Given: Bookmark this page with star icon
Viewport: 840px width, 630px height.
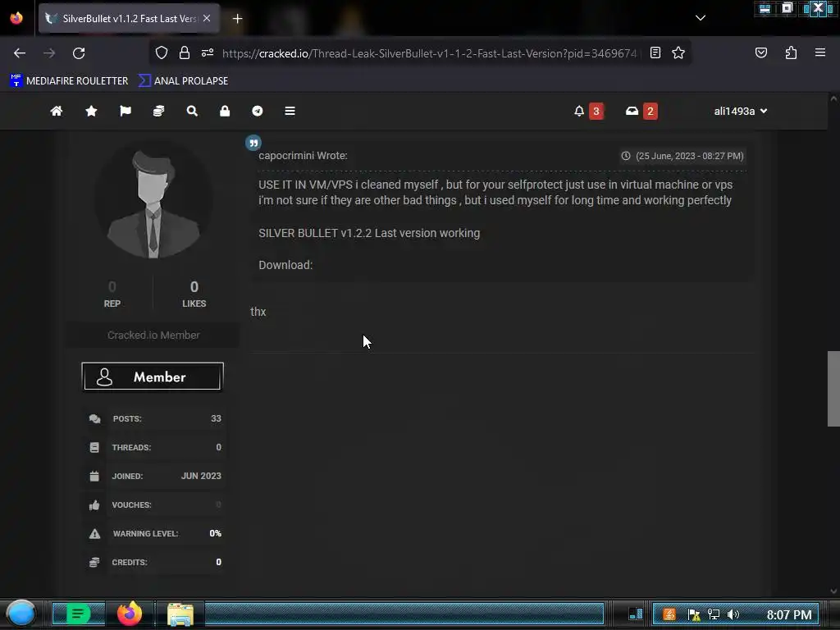Looking at the screenshot, I should point(678,52).
